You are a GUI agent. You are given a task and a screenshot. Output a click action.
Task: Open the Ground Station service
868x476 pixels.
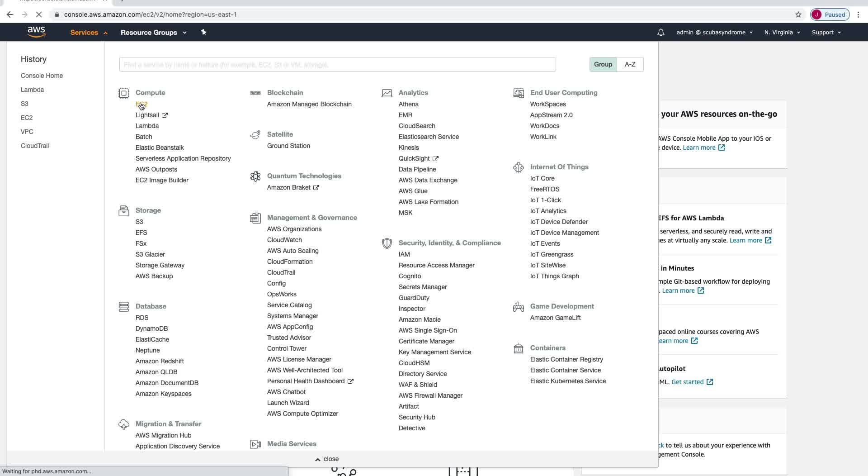288,146
